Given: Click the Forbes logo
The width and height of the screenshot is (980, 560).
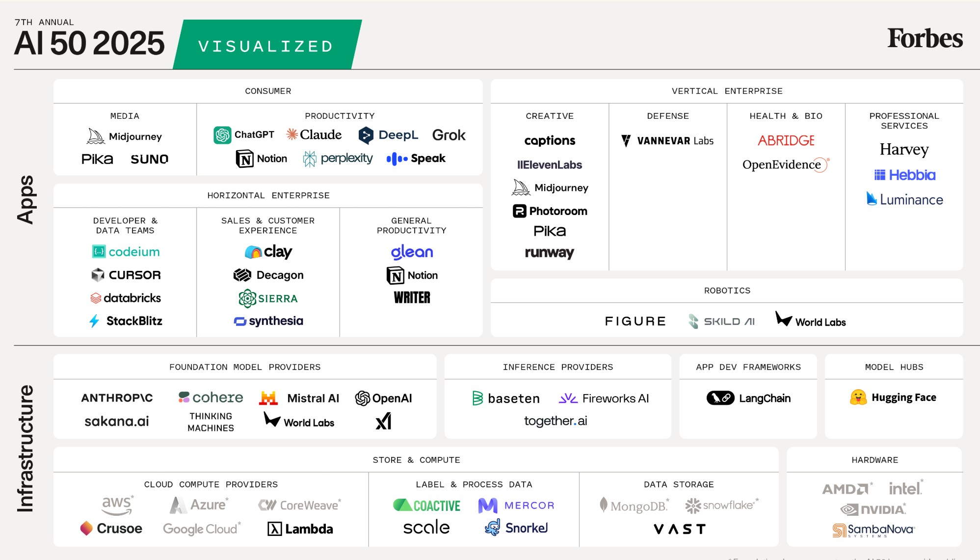Looking at the screenshot, I should point(925,38).
